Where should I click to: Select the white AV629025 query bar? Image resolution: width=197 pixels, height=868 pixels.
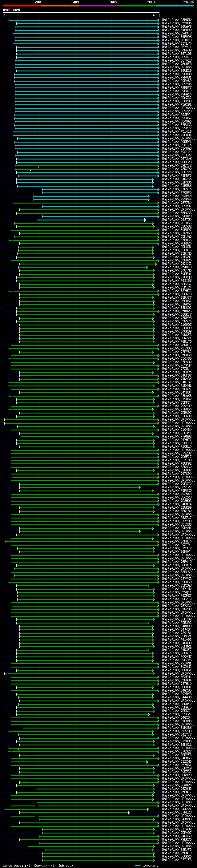coord(81,13)
